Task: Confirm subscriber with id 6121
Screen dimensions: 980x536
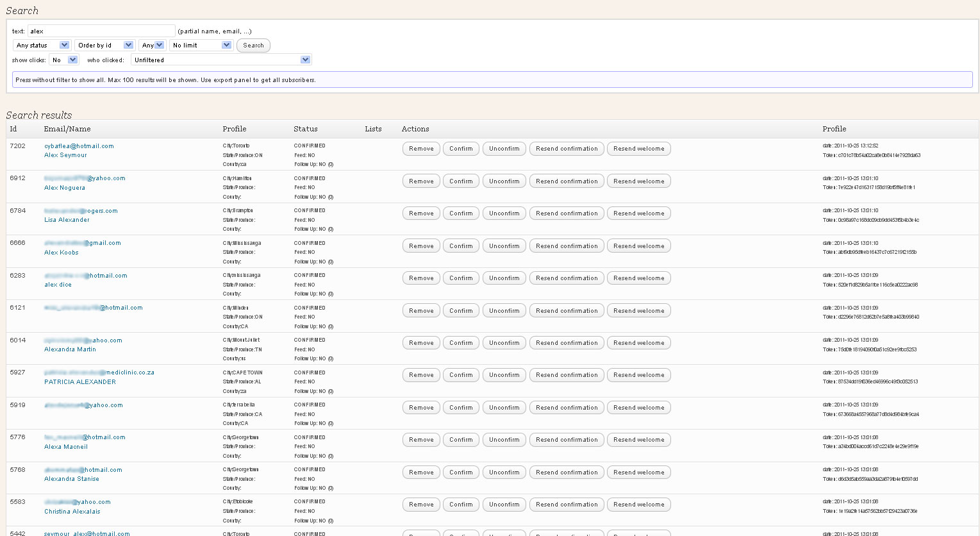Action: [461, 311]
